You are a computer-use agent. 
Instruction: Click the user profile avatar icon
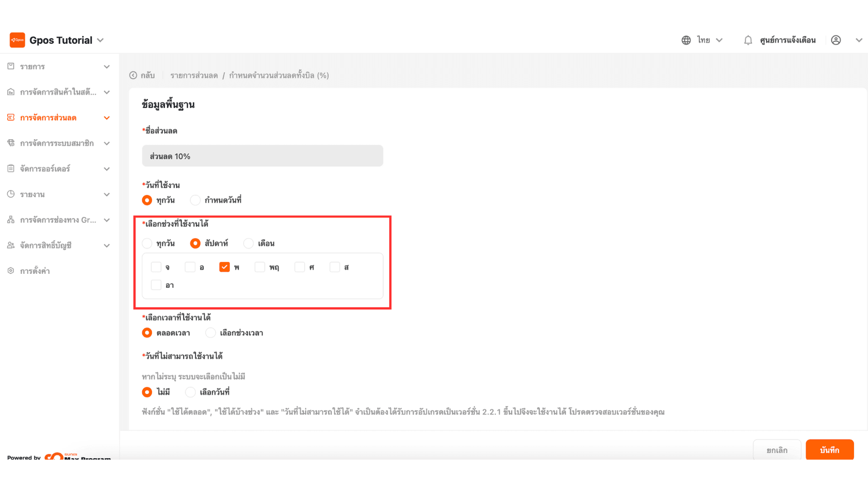tap(836, 40)
